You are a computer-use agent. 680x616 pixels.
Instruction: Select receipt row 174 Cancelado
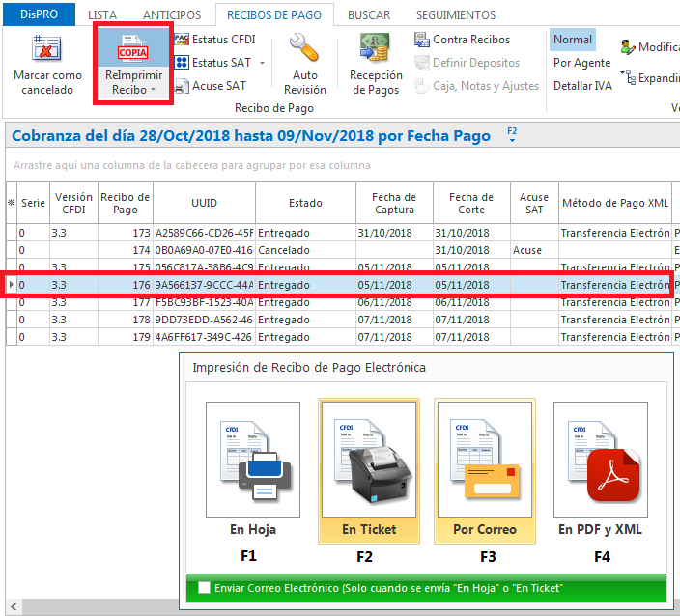[290, 250]
